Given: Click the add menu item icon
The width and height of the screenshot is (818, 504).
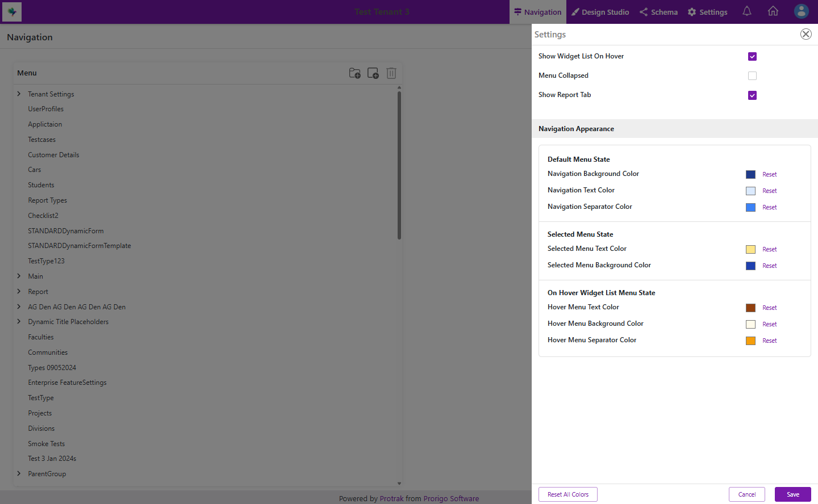Looking at the screenshot, I should (373, 73).
